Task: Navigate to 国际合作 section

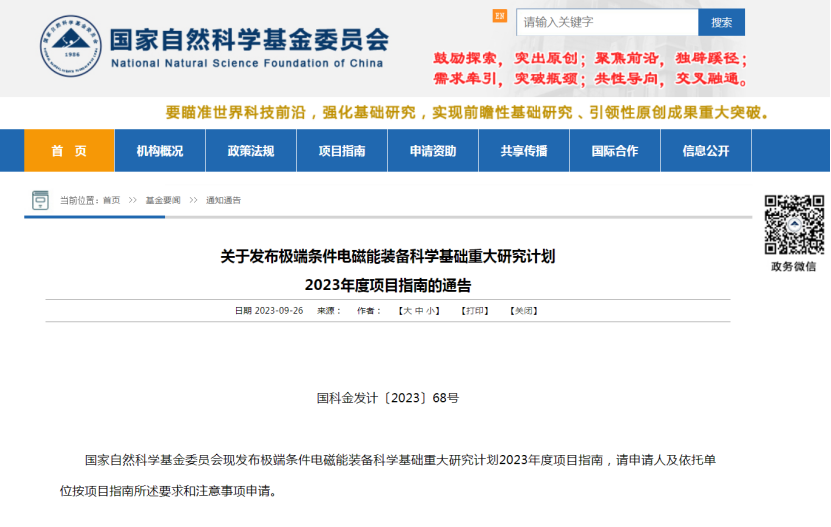Action: point(615,151)
